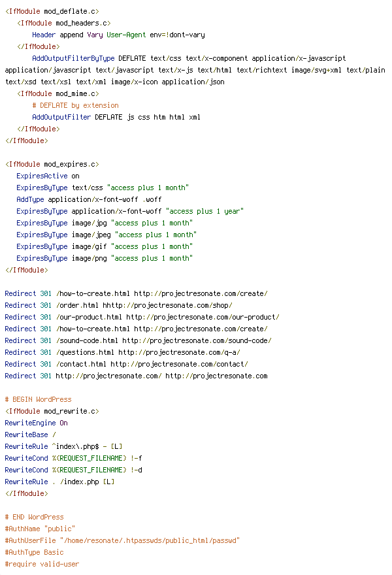
Task: Click the 'ExpiresByType application/x-font-woff' line
Action: pyautogui.click(x=130, y=211)
